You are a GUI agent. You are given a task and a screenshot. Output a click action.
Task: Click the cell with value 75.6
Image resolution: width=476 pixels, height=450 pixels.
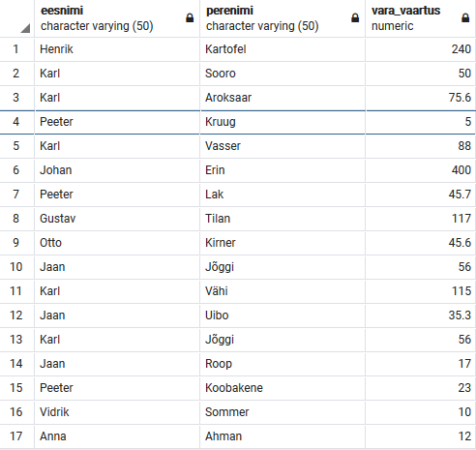[421, 98]
